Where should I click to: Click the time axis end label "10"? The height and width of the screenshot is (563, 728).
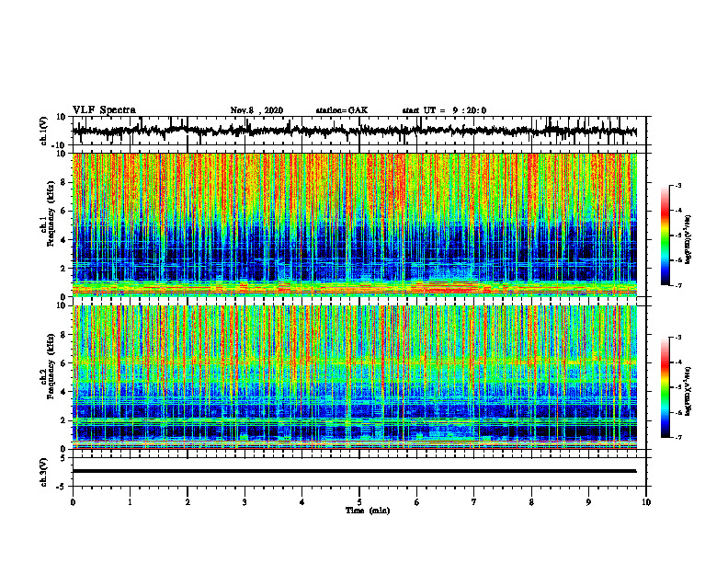(x=646, y=502)
